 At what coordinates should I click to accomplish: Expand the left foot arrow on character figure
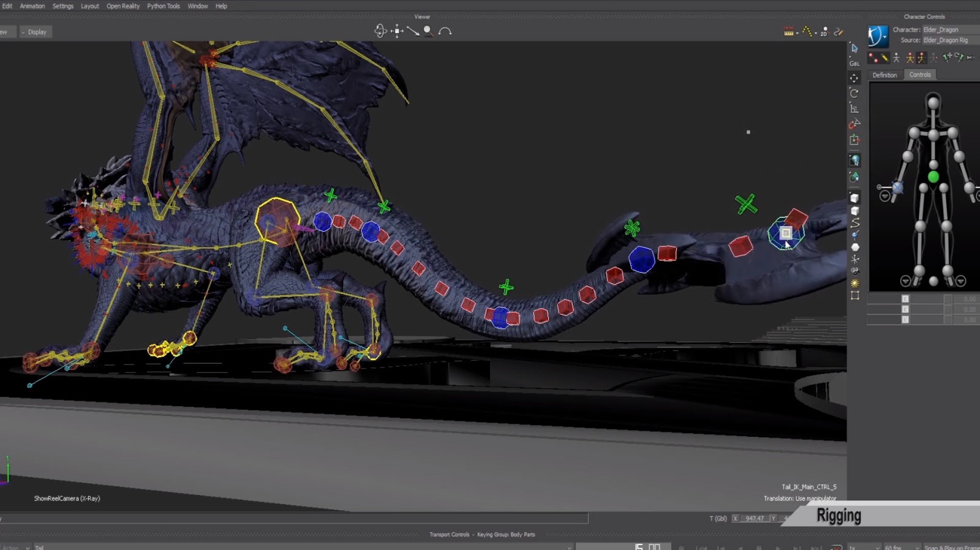pos(905,281)
